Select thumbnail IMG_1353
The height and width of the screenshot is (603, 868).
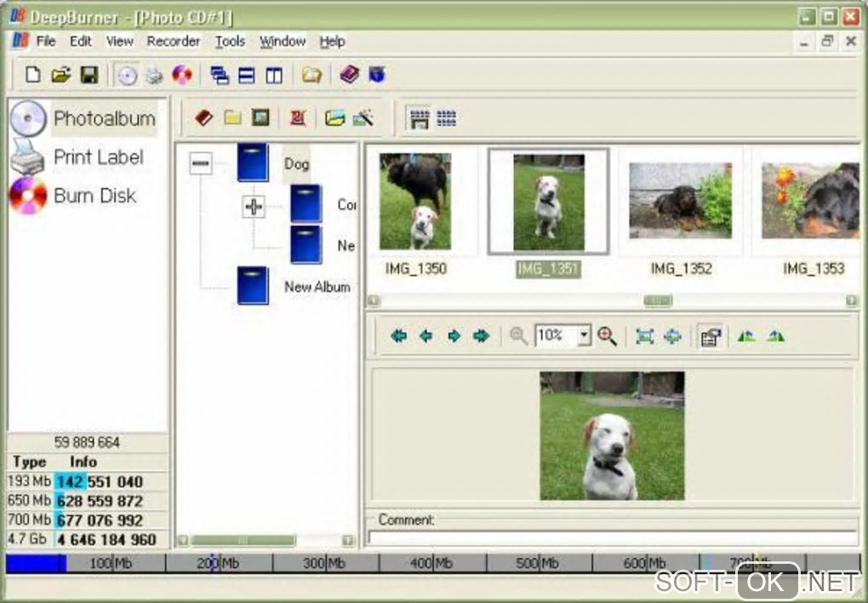point(810,200)
